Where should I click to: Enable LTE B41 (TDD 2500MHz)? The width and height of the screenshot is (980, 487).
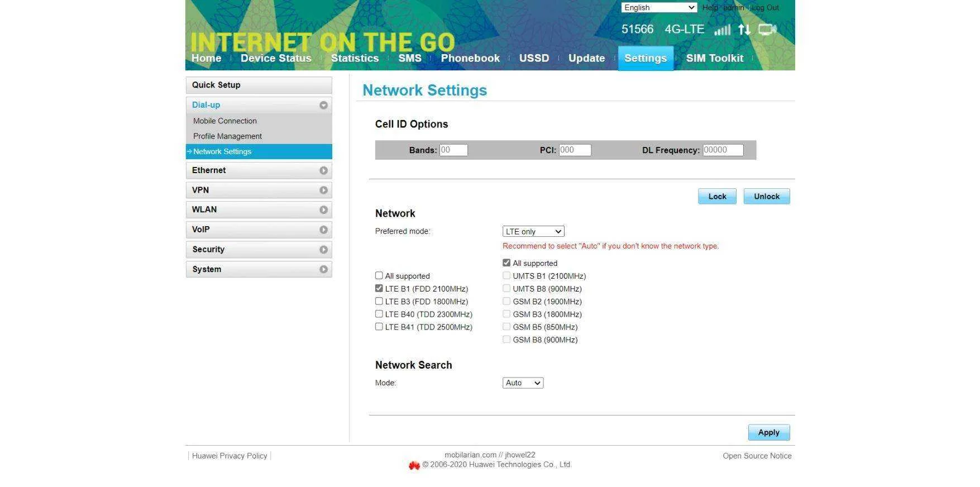[x=379, y=327]
